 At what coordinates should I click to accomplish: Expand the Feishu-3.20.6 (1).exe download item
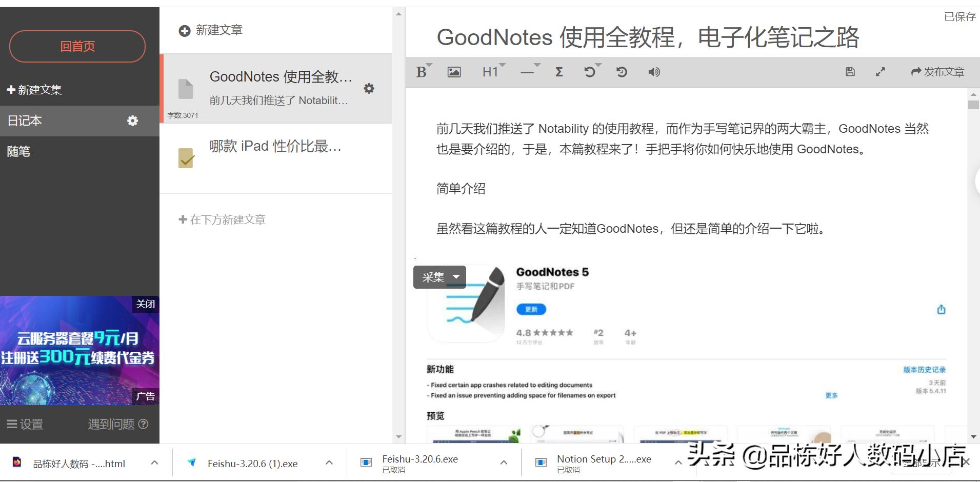[329, 462]
